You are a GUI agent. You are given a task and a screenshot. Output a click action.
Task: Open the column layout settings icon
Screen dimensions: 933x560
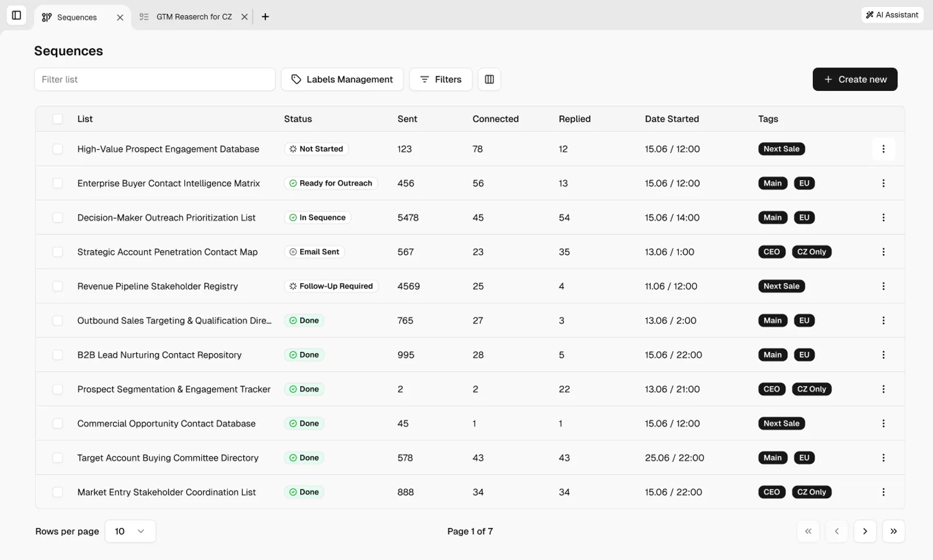489,79
